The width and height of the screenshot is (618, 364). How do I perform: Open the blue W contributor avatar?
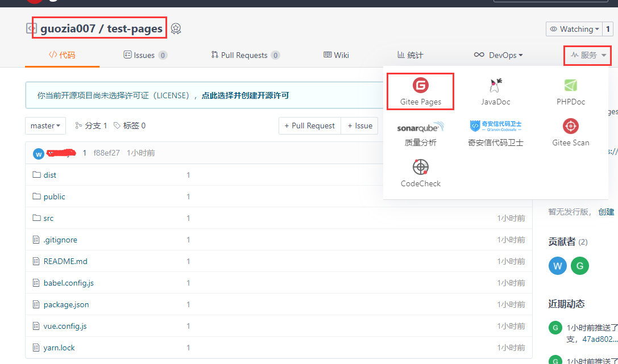coord(557,266)
